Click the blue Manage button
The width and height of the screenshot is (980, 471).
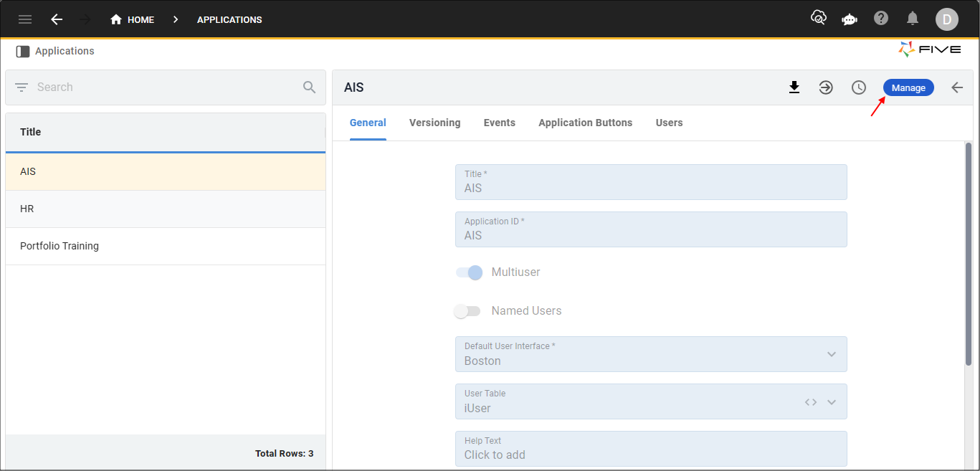pyautogui.click(x=908, y=87)
